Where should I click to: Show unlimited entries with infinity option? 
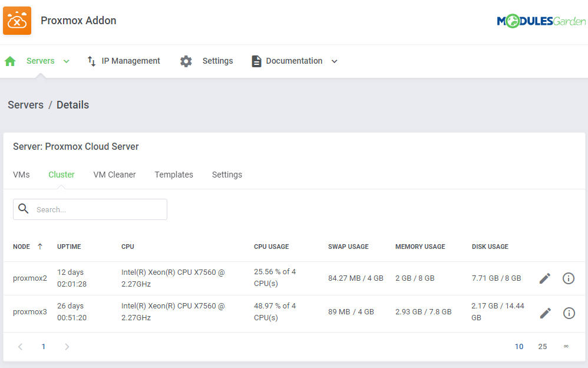tap(566, 346)
